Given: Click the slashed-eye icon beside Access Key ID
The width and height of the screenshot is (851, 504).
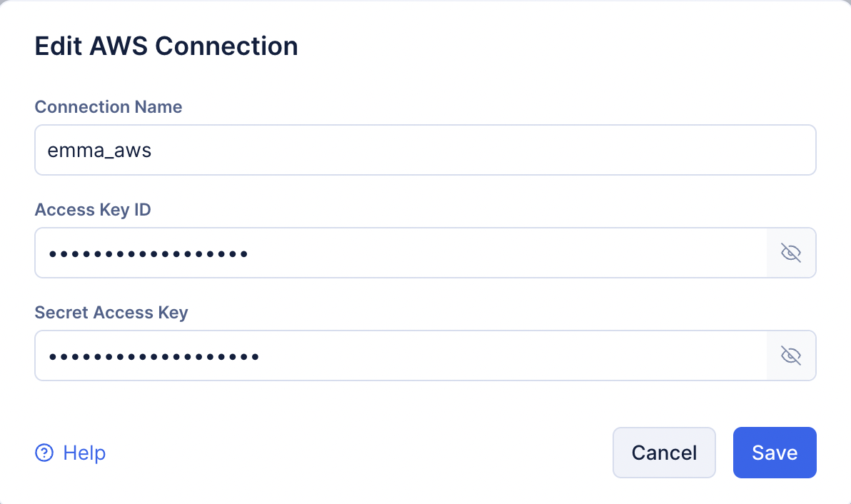Looking at the screenshot, I should (x=791, y=253).
